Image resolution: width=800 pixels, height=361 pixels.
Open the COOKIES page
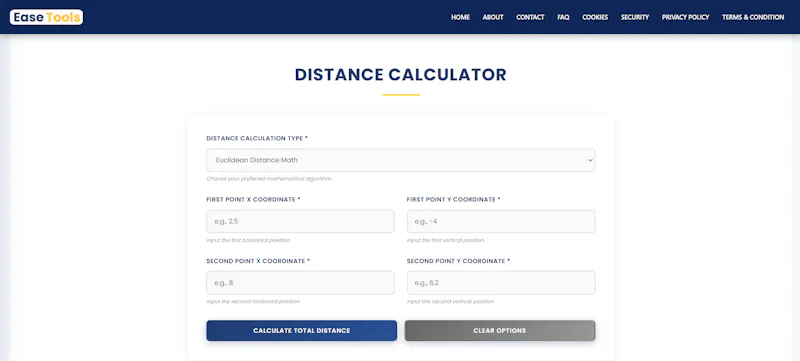tap(595, 17)
